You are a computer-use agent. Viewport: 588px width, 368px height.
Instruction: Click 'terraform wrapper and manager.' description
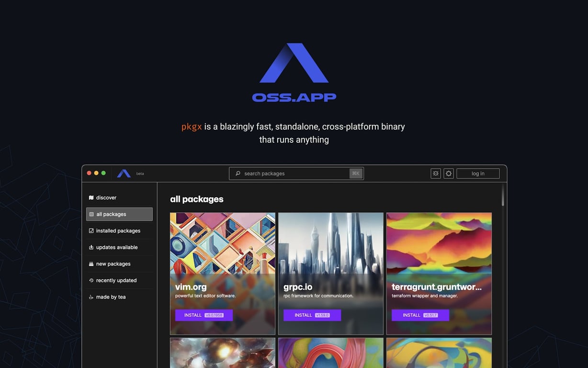coord(425,296)
